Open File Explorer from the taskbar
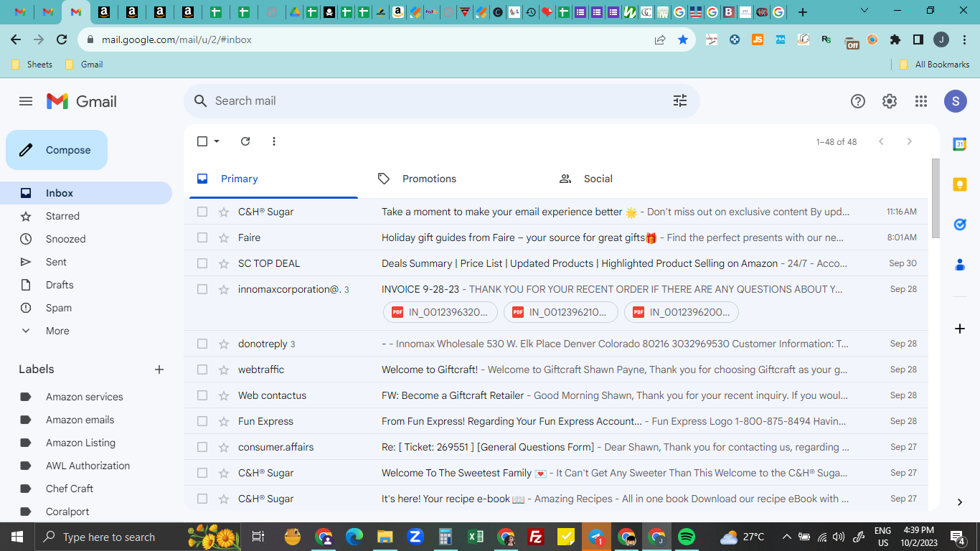Image resolution: width=980 pixels, height=551 pixels. (x=385, y=537)
